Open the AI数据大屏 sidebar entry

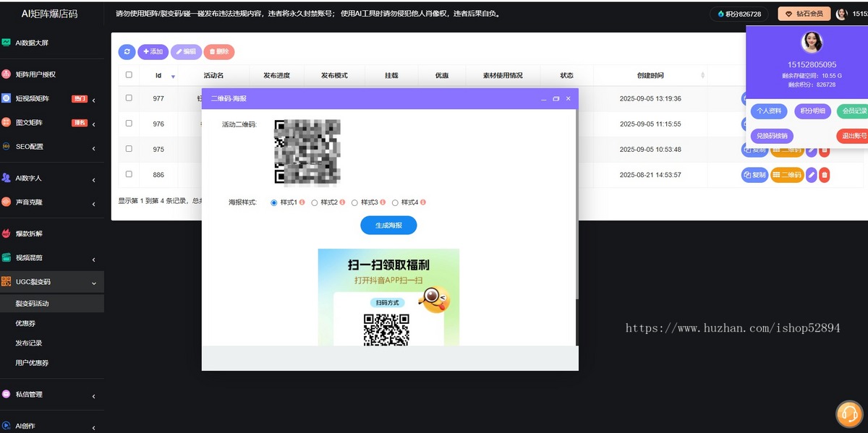[x=32, y=43]
